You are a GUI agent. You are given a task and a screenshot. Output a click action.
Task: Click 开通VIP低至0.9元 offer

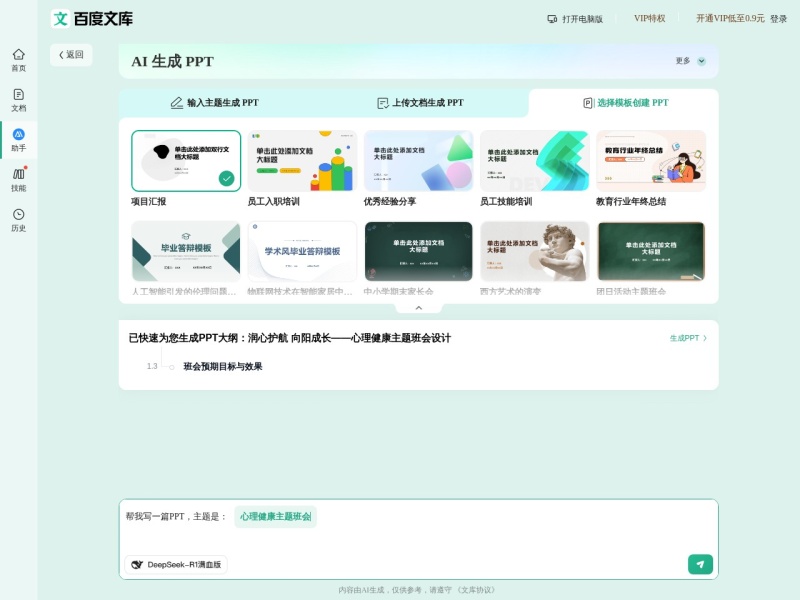pos(730,18)
